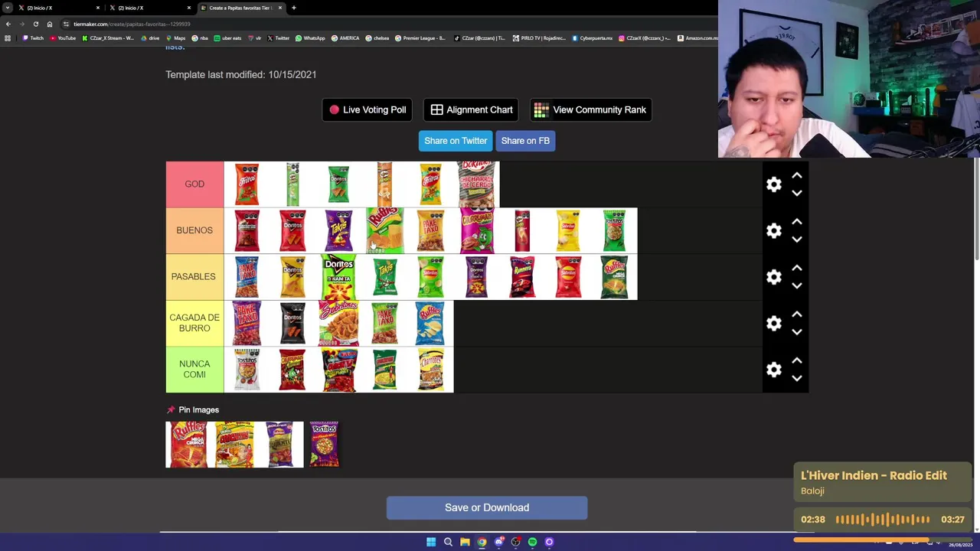Pick the green Takis bag in PASABLES
Viewport: 980px width, 551px height.
click(x=384, y=277)
